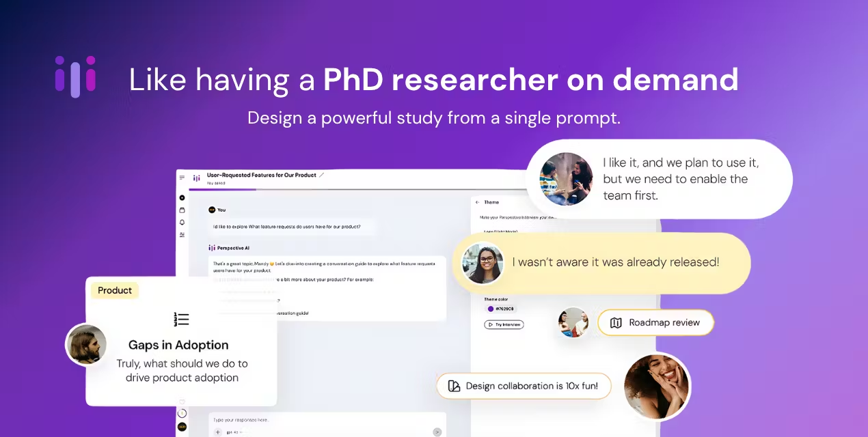Click the Try Interview button
This screenshot has height=437, width=868.
point(504,324)
